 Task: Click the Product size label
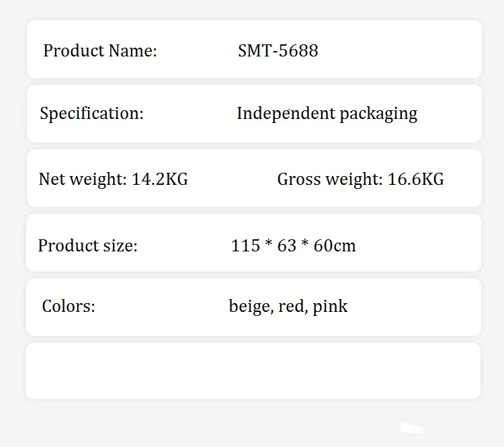[87, 246]
